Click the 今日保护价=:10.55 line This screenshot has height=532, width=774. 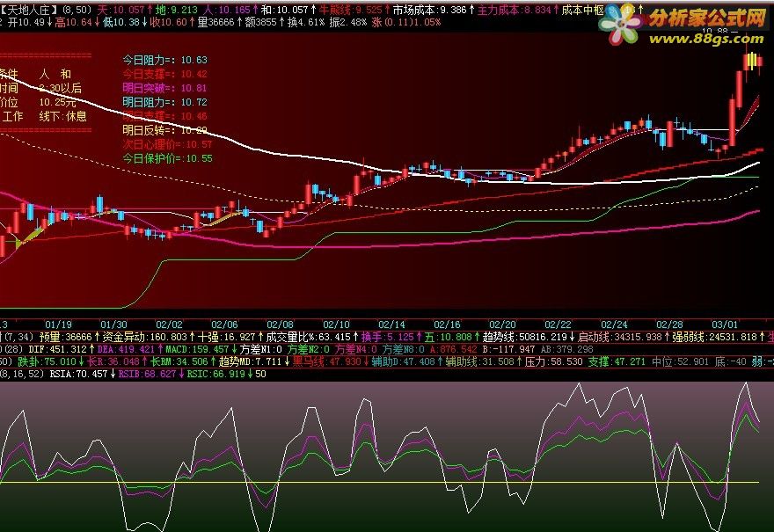click(x=167, y=158)
